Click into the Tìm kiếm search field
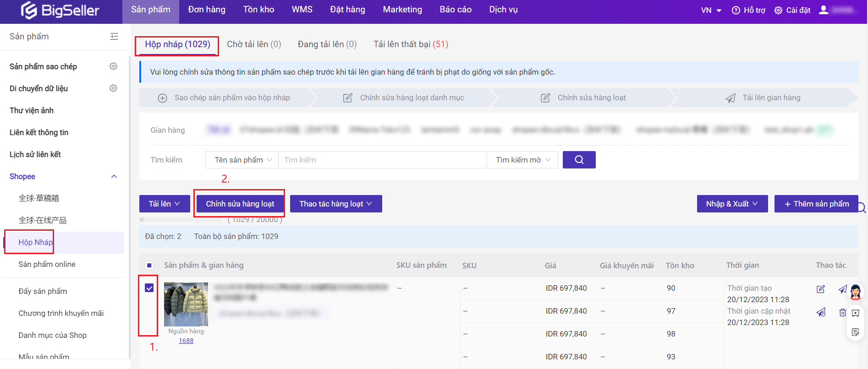868x369 pixels. pyautogui.click(x=382, y=160)
